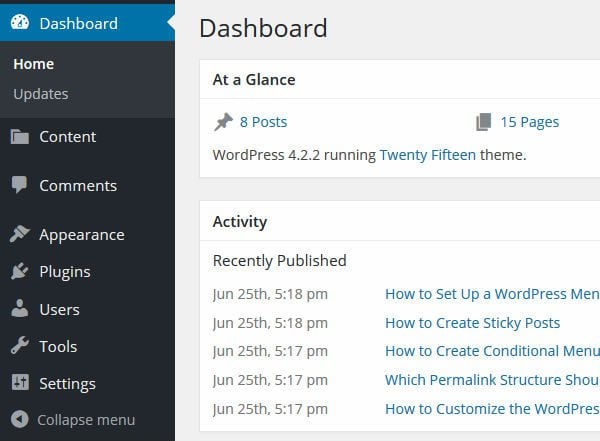Open How to Create Conditional Menu post
This screenshot has width=600, height=441.
[x=491, y=351]
